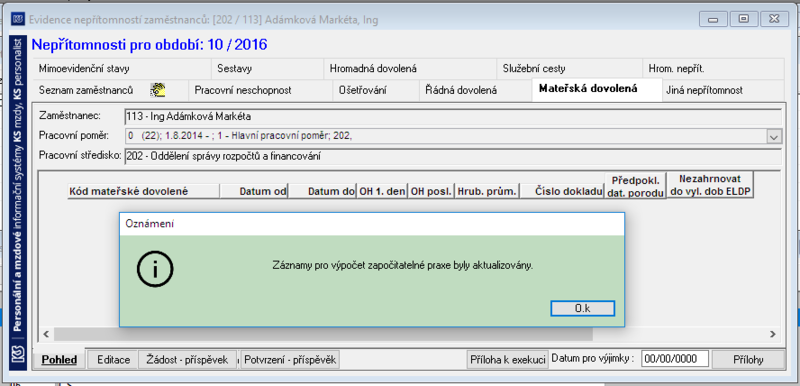Viewport: 800px width, 386px height.
Task: Open the Jiná nepřítomnost tab
Action: 723,90
